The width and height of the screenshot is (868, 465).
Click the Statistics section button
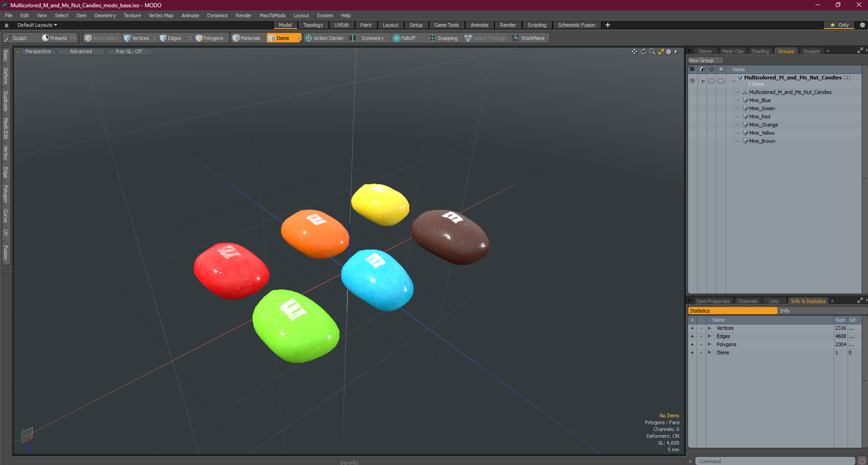[732, 311]
